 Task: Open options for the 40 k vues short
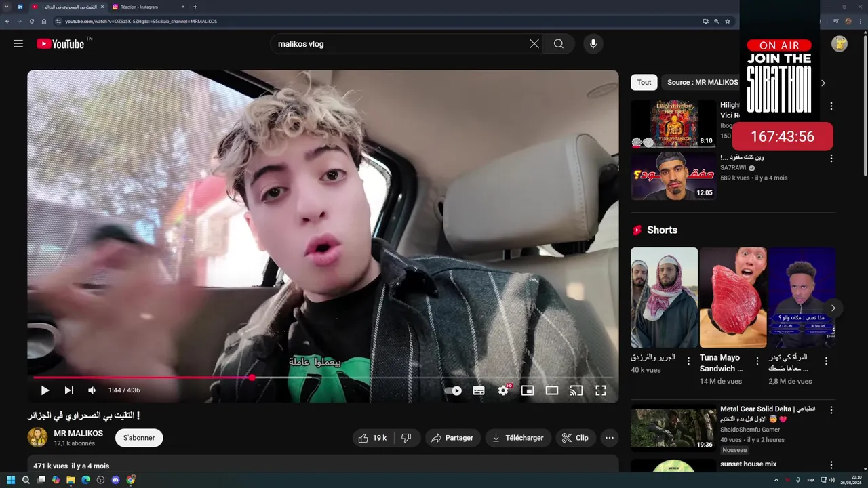688,361
